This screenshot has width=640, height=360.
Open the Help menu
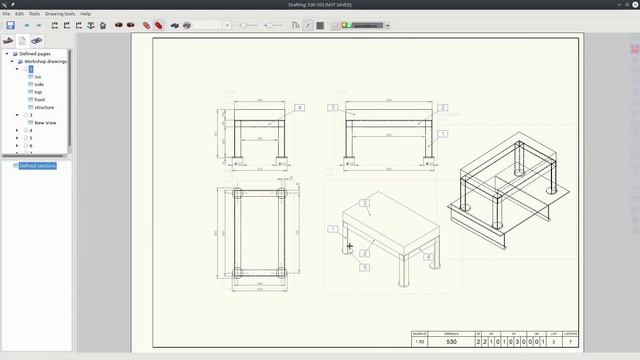tap(85, 13)
